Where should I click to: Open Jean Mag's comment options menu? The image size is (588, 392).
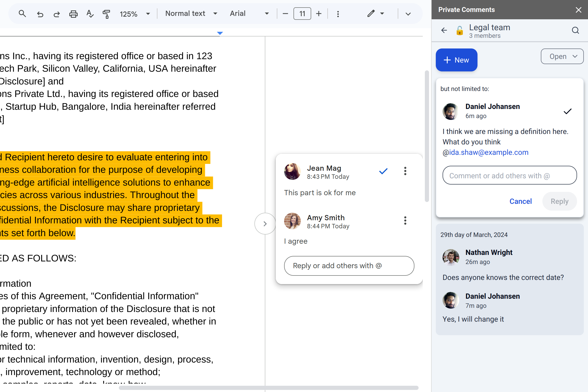(x=405, y=171)
